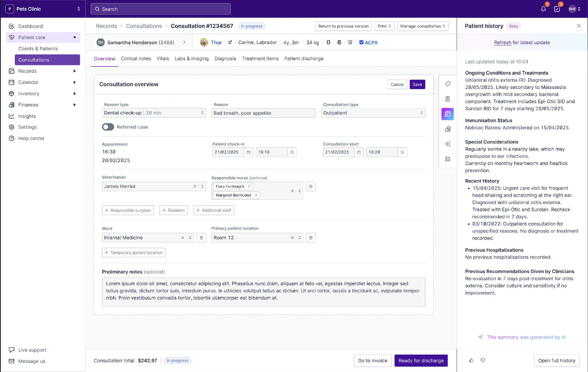Uncheck the ACPR checkbox

(x=361, y=43)
